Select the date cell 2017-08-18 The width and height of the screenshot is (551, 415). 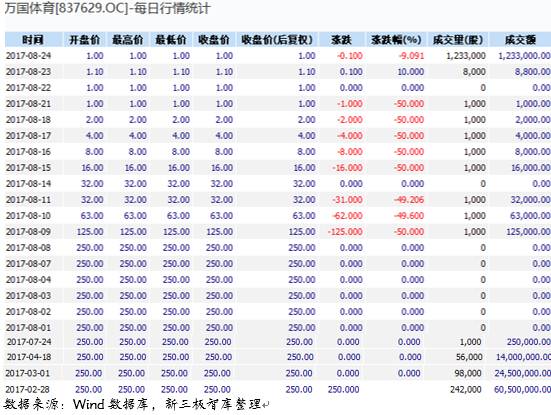click(28, 119)
